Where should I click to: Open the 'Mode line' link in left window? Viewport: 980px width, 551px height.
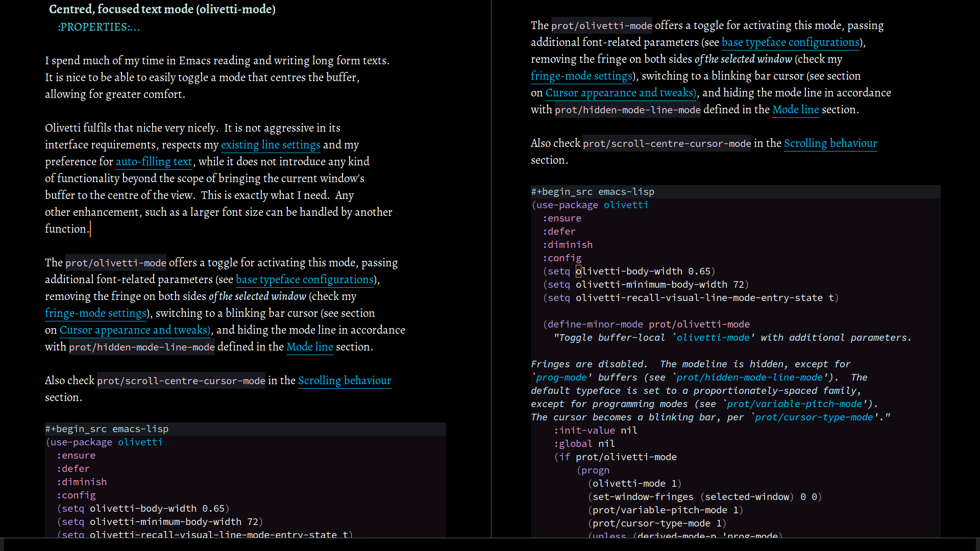pyautogui.click(x=310, y=347)
